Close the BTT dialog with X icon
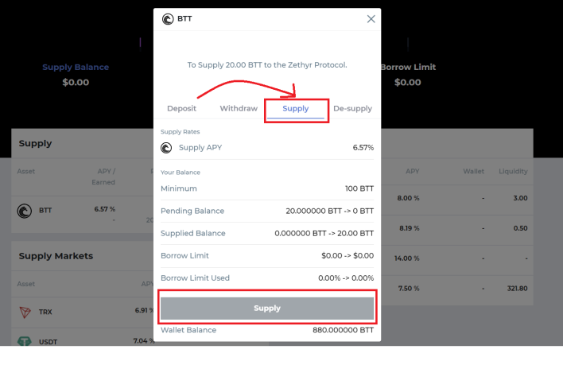The image size is (563, 392). pos(371,19)
